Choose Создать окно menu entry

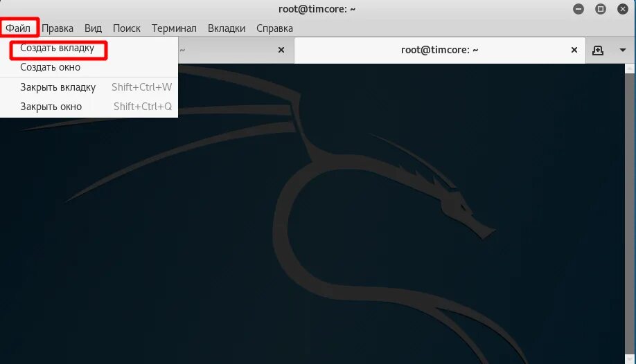(x=89, y=67)
